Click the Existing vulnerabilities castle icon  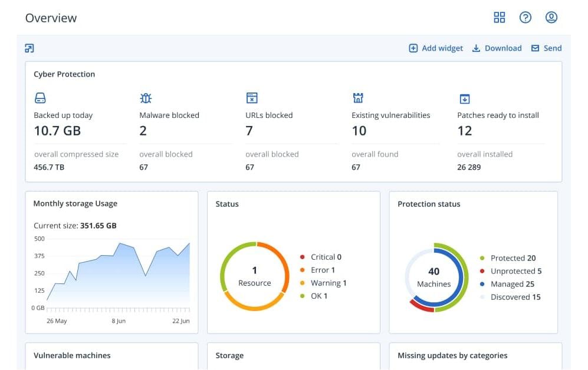357,98
